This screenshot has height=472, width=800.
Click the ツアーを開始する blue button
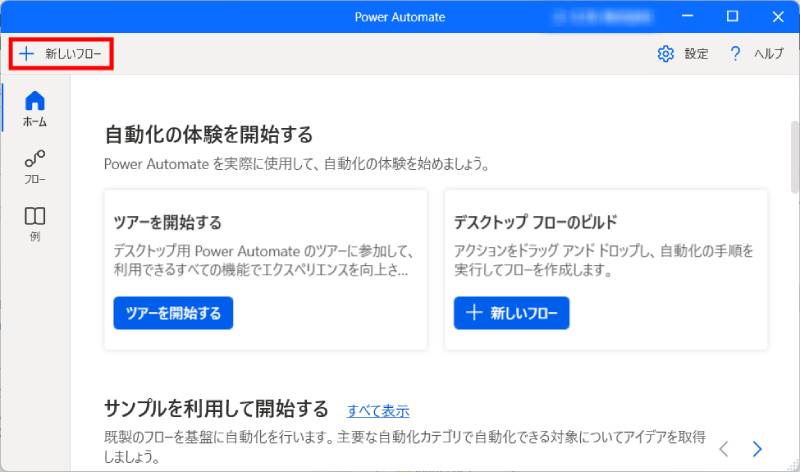(x=173, y=313)
